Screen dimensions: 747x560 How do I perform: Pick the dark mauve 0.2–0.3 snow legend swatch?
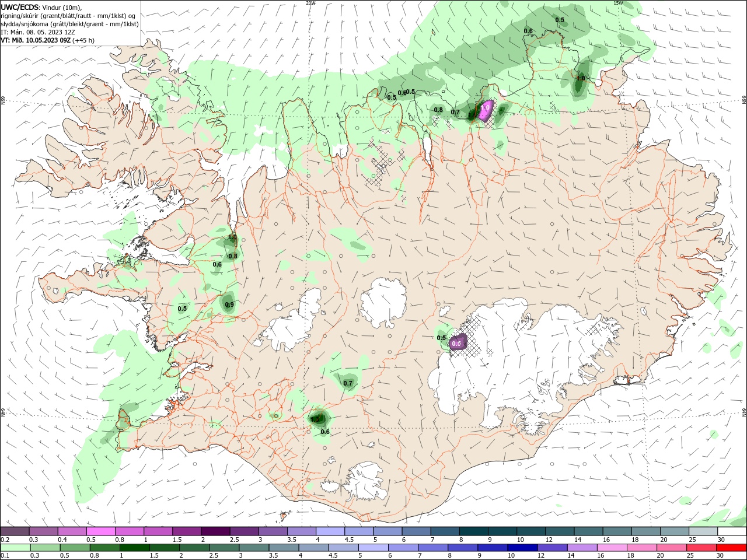tap(15, 531)
